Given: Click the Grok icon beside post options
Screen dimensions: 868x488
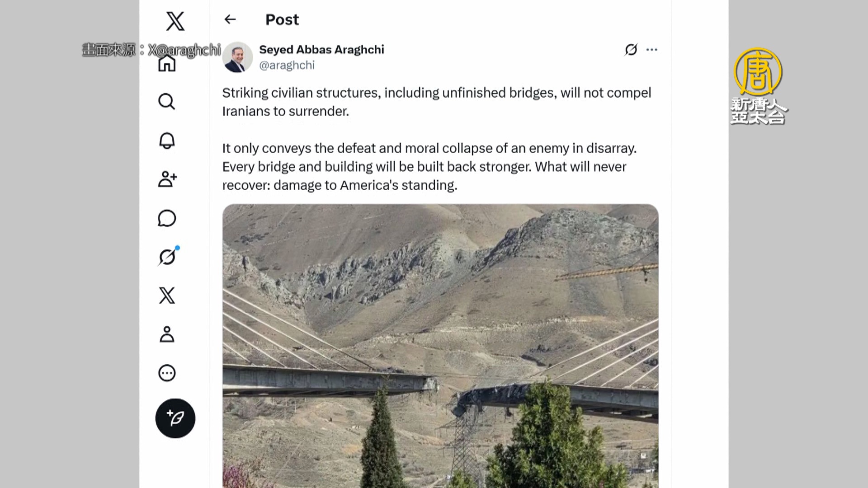Looking at the screenshot, I should [631, 50].
